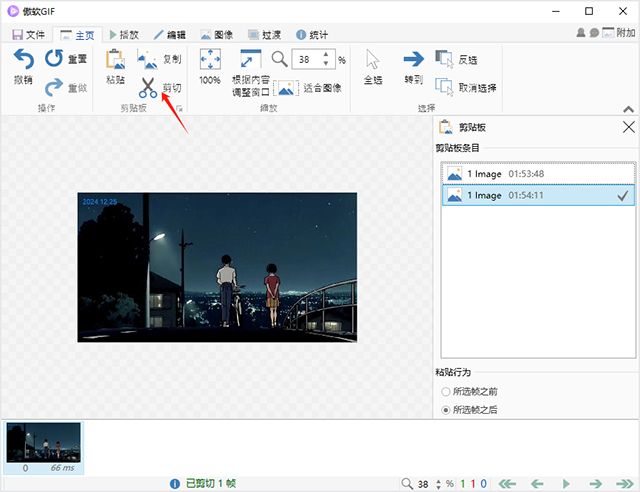Select frame 0 thumbnail in the timeline

click(43, 441)
